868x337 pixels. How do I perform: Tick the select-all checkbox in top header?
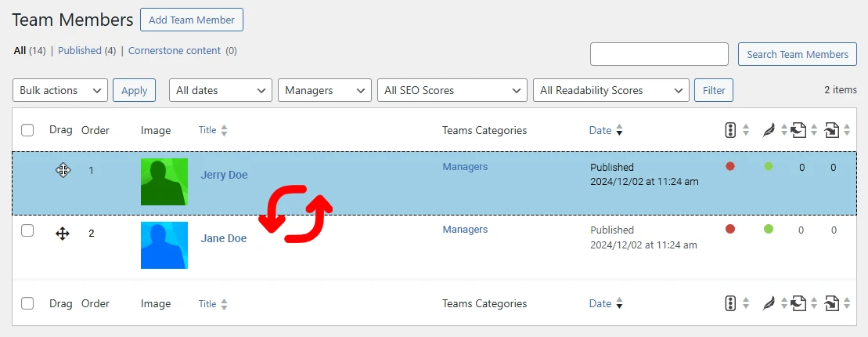coord(27,130)
